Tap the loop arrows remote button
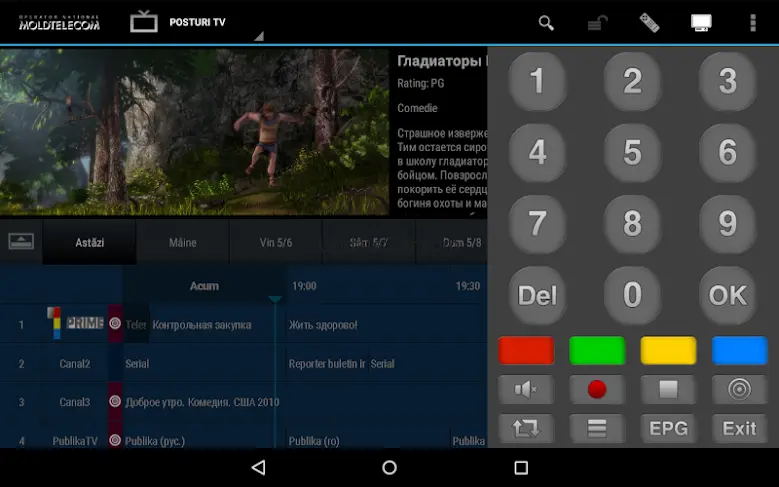Viewport: 779px width, 487px height. click(x=526, y=428)
